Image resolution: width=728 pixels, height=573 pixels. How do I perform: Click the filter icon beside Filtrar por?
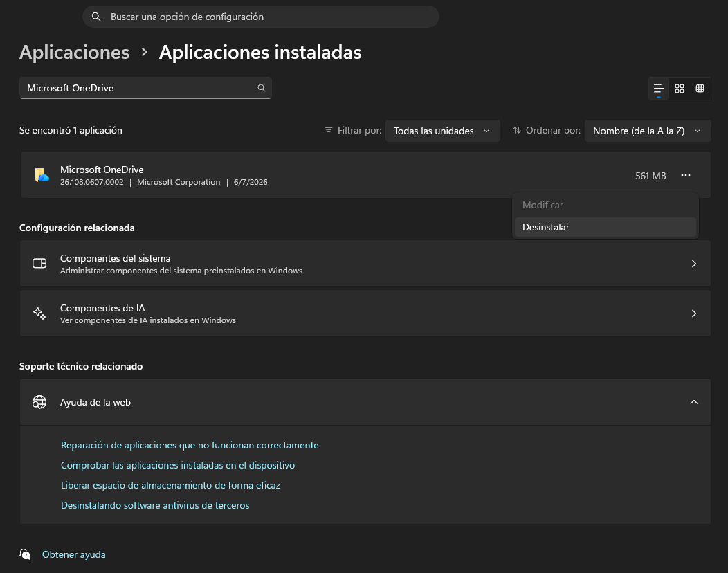pos(328,130)
